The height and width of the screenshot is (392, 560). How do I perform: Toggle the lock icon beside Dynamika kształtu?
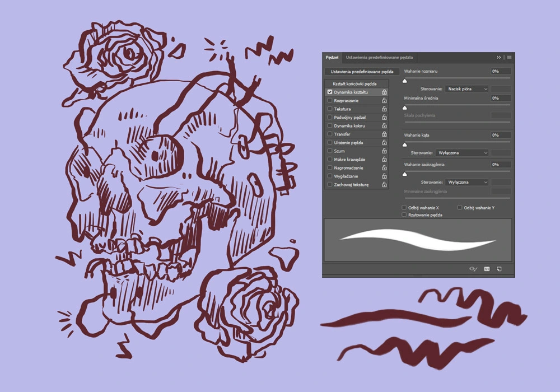tap(384, 92)
